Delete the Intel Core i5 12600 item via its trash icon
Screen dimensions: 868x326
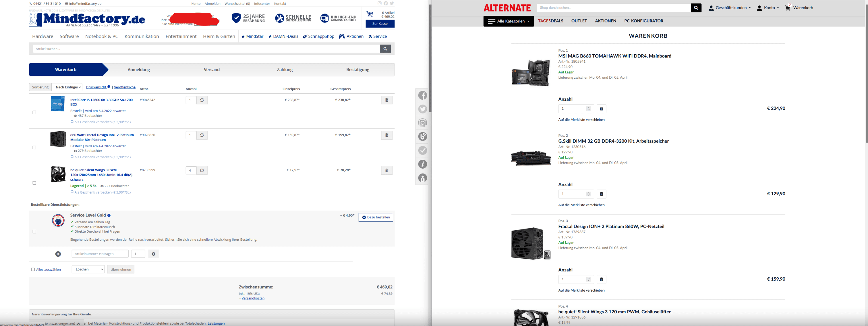[x=386, y=100]
